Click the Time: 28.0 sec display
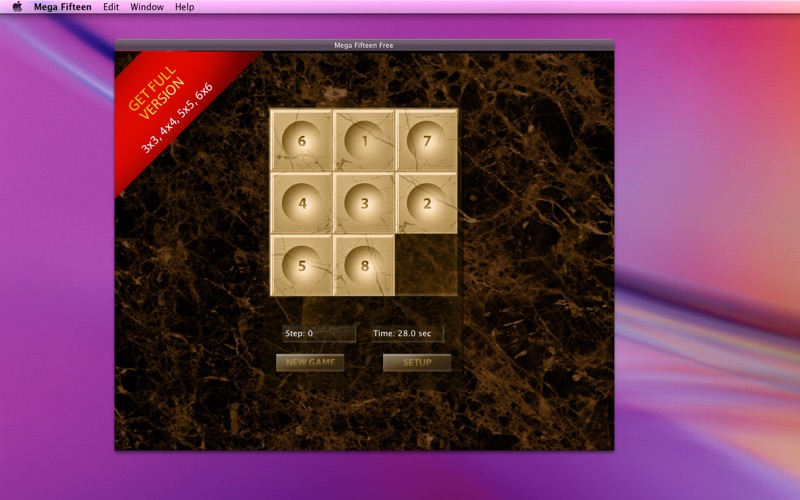 [x=407, y=333]
